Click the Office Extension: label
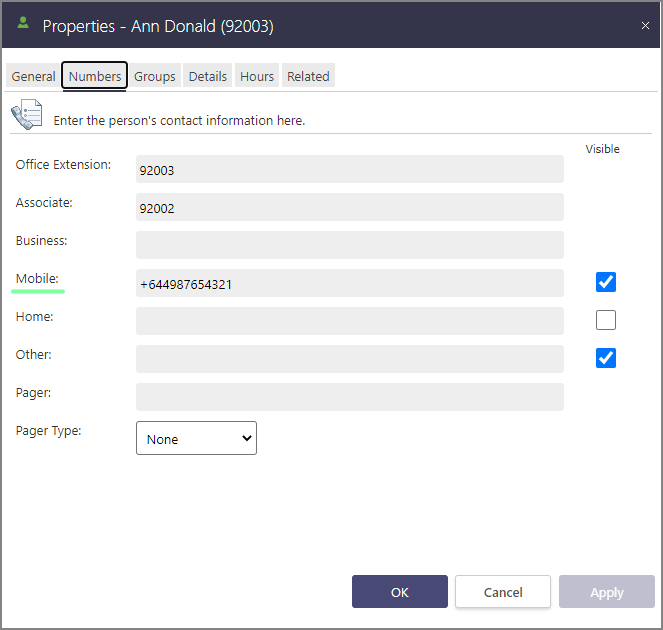 [63, 164]
